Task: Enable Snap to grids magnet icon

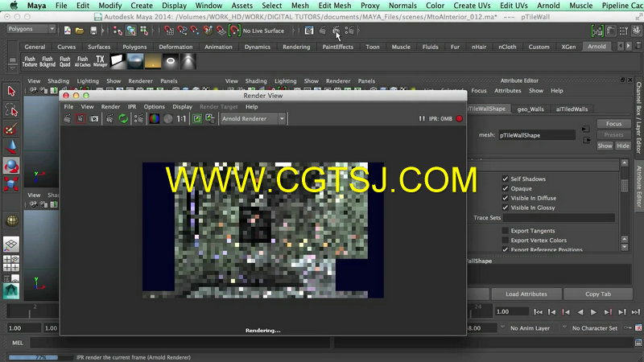Action: (169, 31)
